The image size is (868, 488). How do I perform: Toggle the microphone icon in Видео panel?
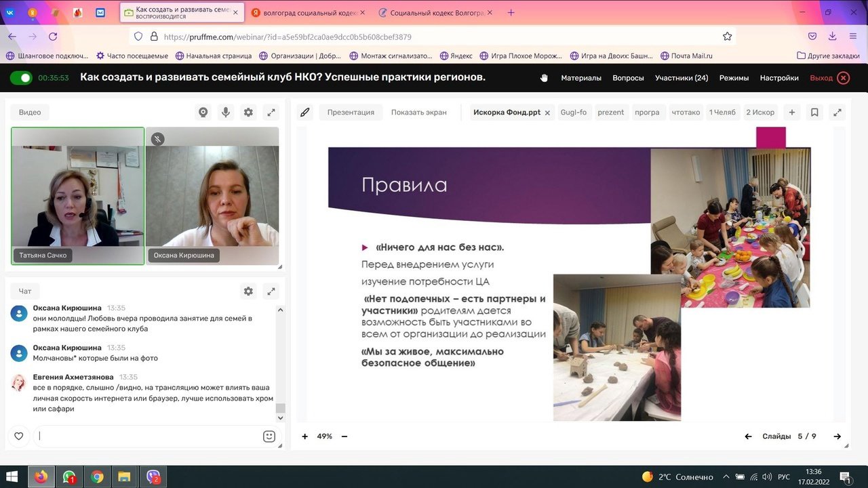226,113
